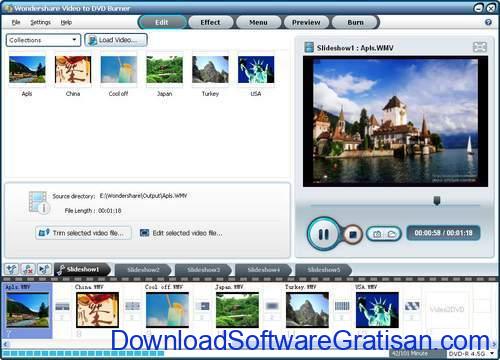Switch to the Preview tab
The height and width of the screenshot is (360, 500).
point(306,22)
